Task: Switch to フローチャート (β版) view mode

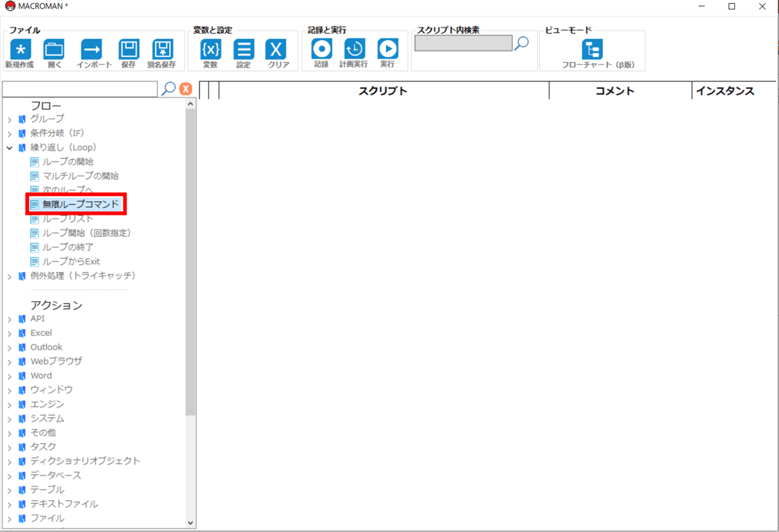Action: pyautogui.click(x=592, y=49)
